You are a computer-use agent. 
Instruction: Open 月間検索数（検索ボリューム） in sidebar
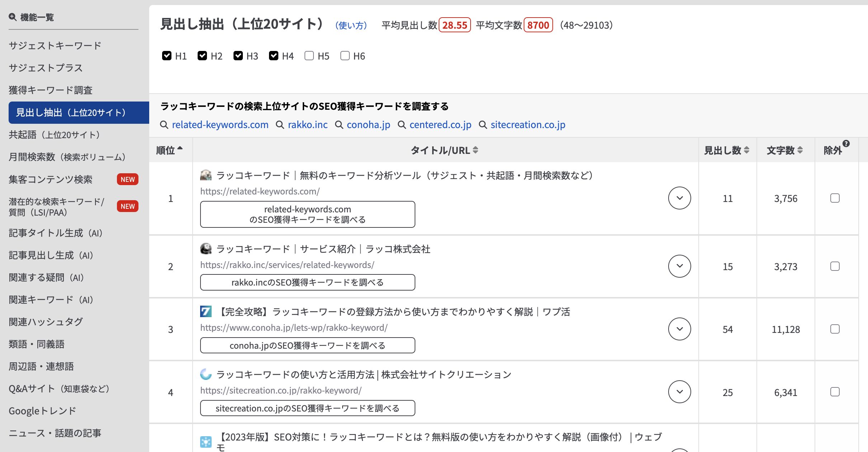(68, 157)
